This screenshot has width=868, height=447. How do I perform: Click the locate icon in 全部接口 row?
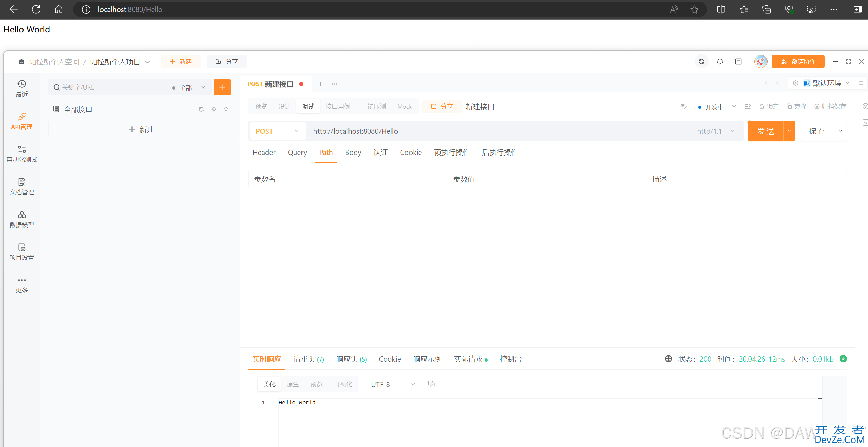214,109
